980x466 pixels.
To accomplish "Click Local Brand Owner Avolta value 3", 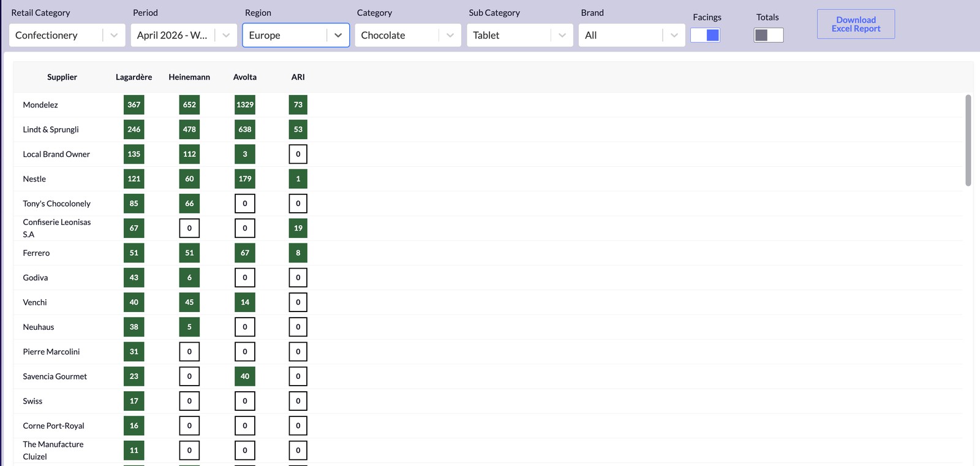I will (x=245, y=155).
